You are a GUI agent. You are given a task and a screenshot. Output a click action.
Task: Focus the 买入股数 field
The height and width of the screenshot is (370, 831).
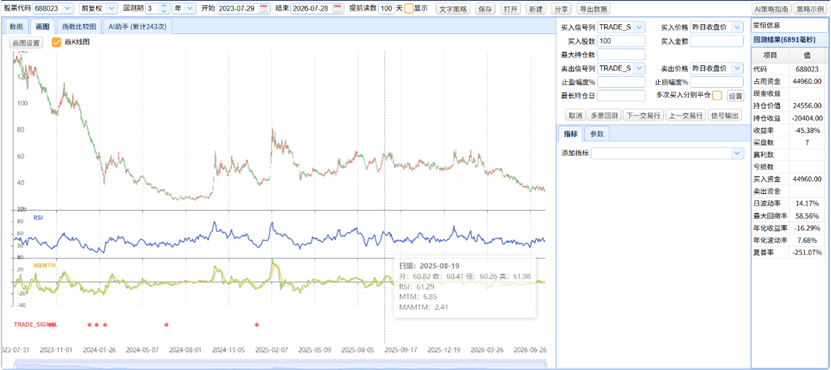click(x=621, y=41)
